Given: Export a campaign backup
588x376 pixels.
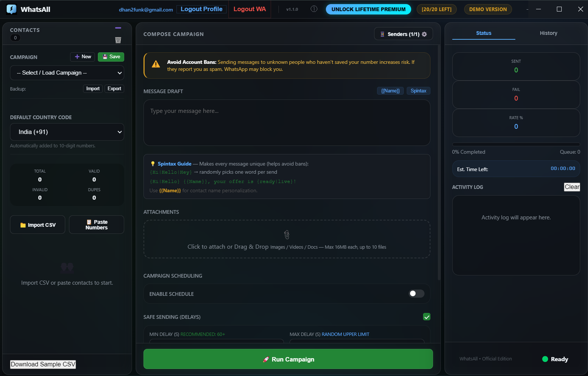Looking at the screenshot, I should point(114,89).
